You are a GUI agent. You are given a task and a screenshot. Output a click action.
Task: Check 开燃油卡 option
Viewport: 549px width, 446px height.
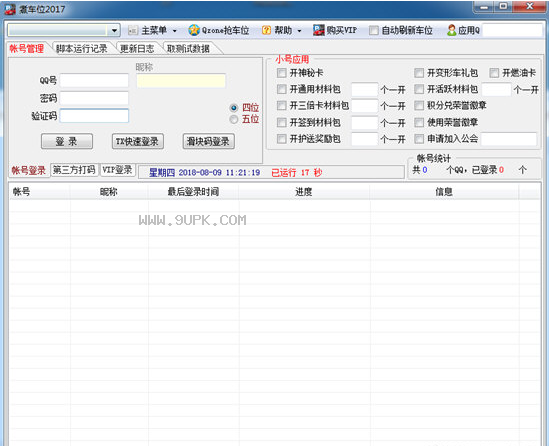494,73
